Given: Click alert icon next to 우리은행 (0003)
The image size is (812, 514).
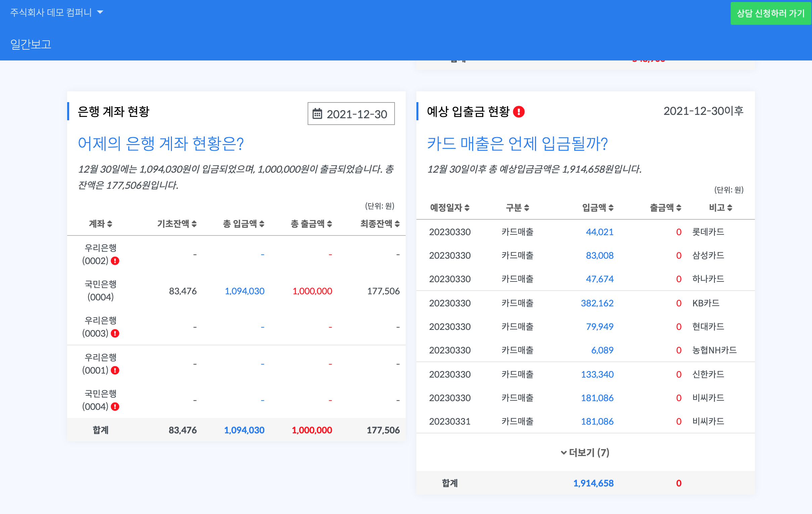Looking at the screenshot, I should coord(115,333).
